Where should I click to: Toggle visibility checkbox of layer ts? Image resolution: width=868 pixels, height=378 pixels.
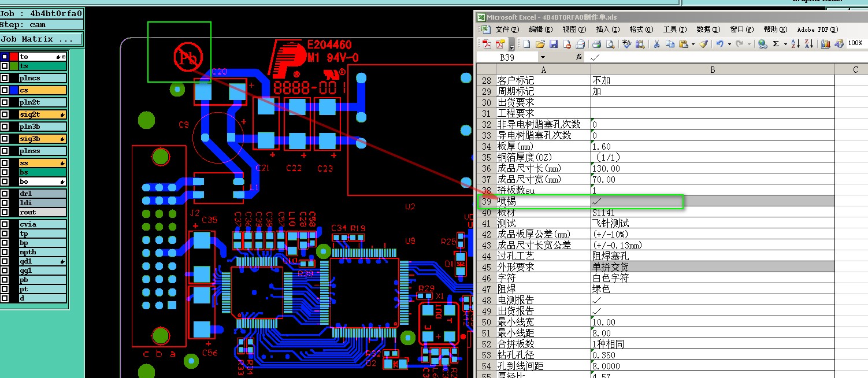(x=5, y=66)
